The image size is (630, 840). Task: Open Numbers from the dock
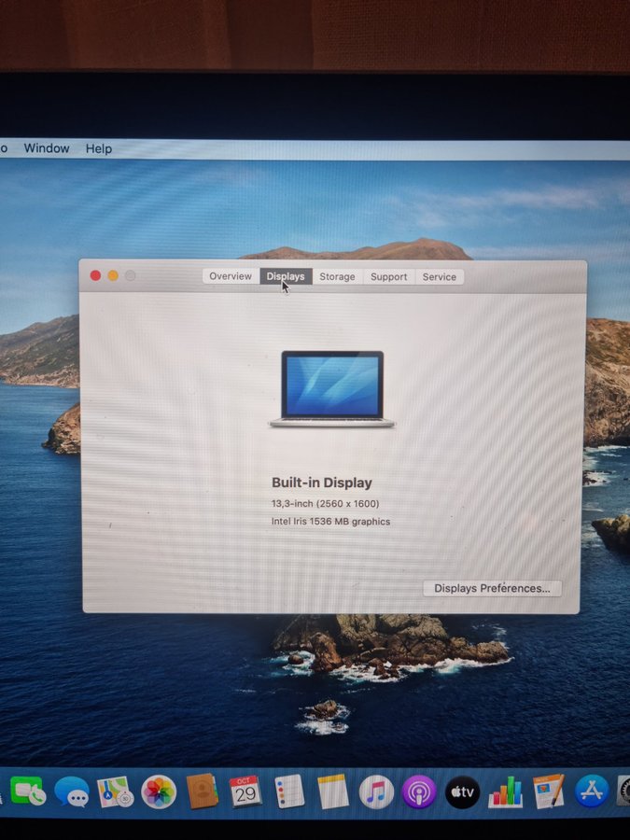pyautogui.click(x=506, y=791)
